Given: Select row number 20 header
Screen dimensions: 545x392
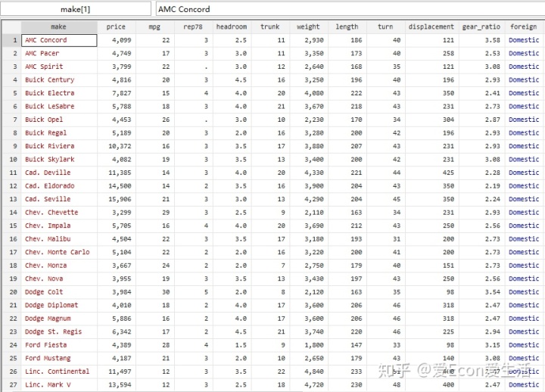Looking at the screenshot, I should click(x=12, y=292).
